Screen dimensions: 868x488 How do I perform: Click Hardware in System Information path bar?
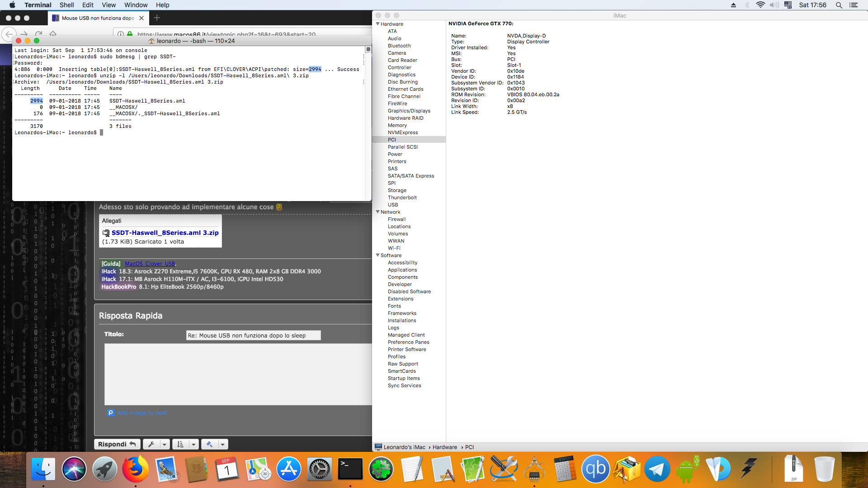[444, 447]
